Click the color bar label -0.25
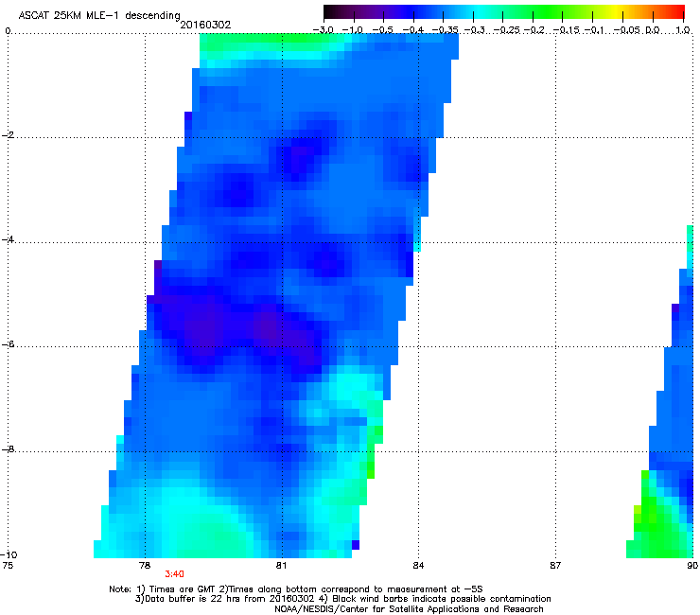 coord(507,30)
